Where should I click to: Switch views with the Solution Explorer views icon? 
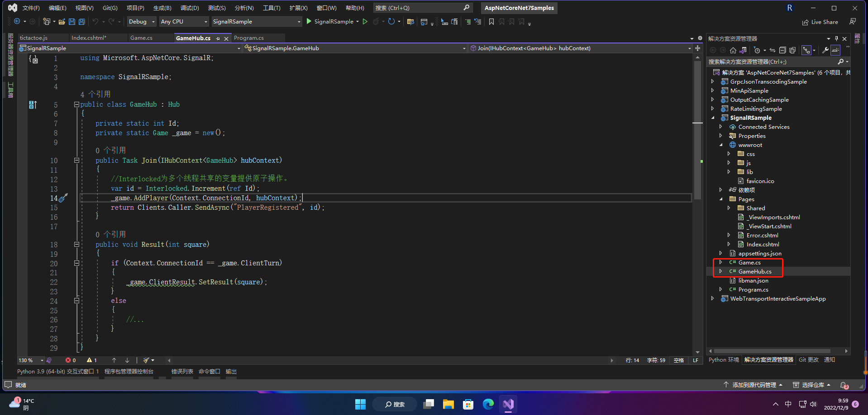click(743, 50)
